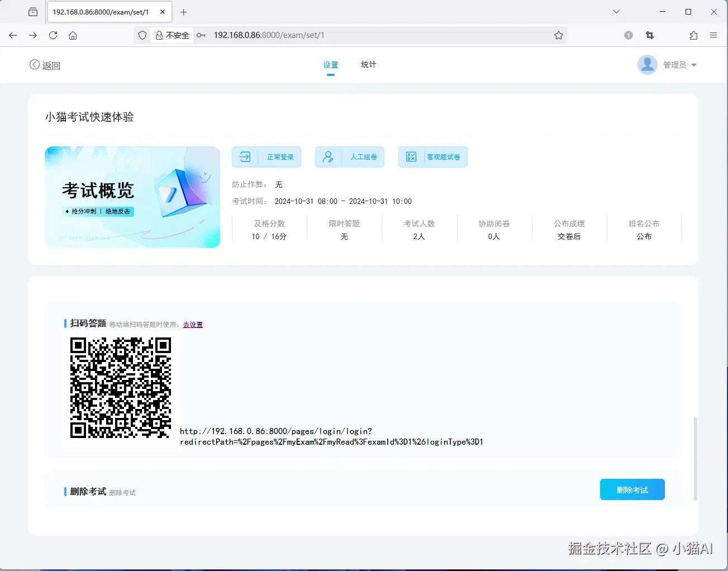The image size is (728, 571).
Task: Click the 人工组卷 manual paper assembly icon
Action: [327, 157]
